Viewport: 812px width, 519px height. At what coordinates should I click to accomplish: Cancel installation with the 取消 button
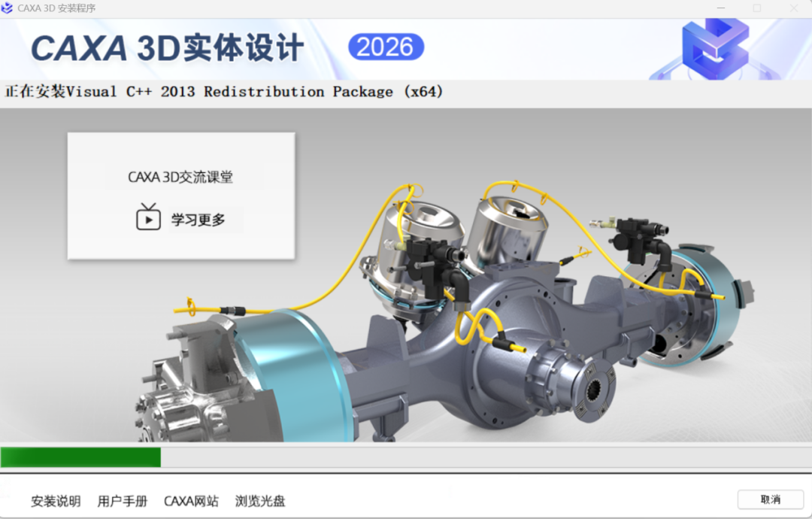pos(771,499)
